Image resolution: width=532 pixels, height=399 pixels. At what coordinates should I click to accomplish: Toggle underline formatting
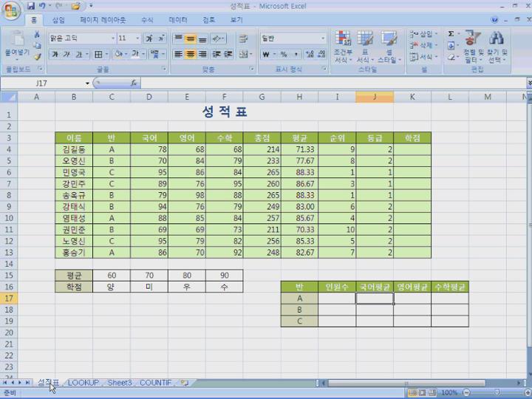pyautogui.click(x=79, y=54)
